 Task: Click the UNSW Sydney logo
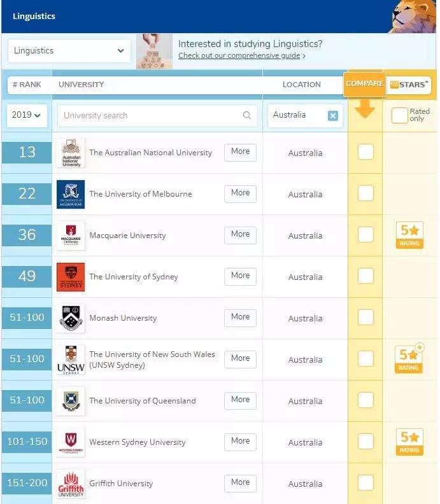(71, 360)
